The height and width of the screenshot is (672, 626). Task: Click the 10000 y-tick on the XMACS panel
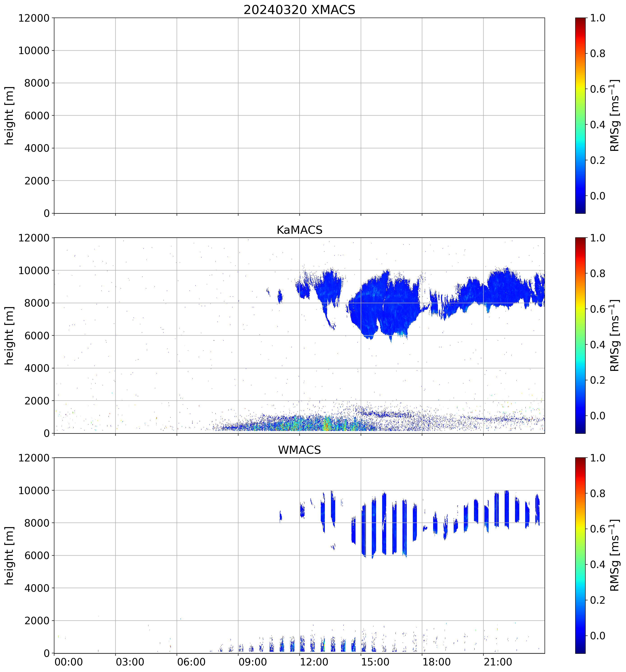[34, 51]
